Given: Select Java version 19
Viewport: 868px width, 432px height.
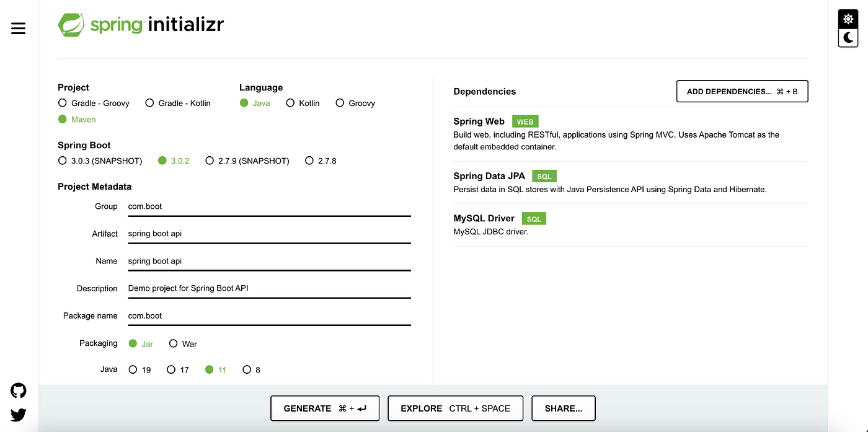Looking at the screenshot, I should pos(139,369).
